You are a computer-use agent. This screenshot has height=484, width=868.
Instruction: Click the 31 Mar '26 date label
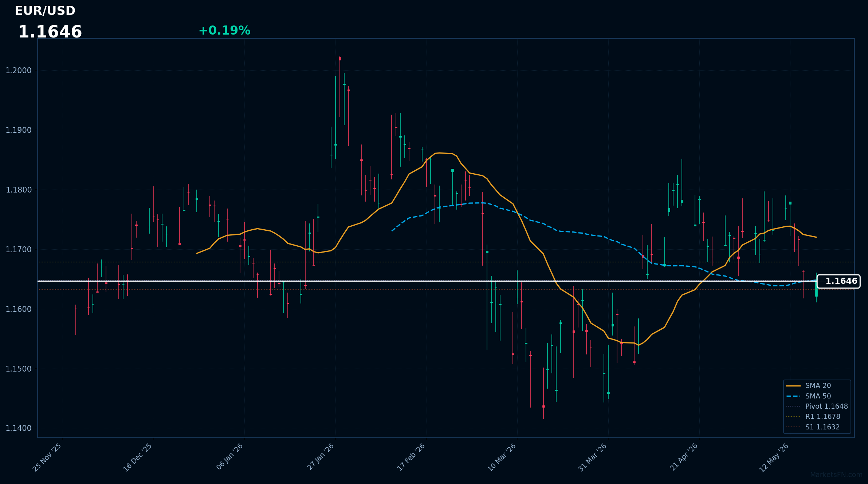click(593, 457)
